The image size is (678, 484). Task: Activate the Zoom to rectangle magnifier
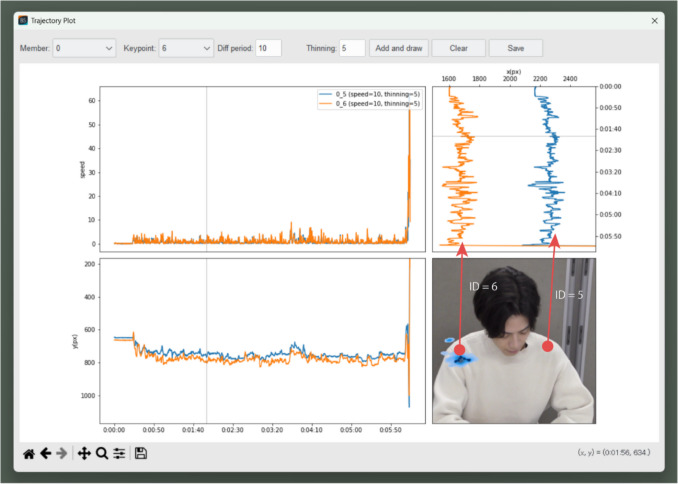click(102, 453)
